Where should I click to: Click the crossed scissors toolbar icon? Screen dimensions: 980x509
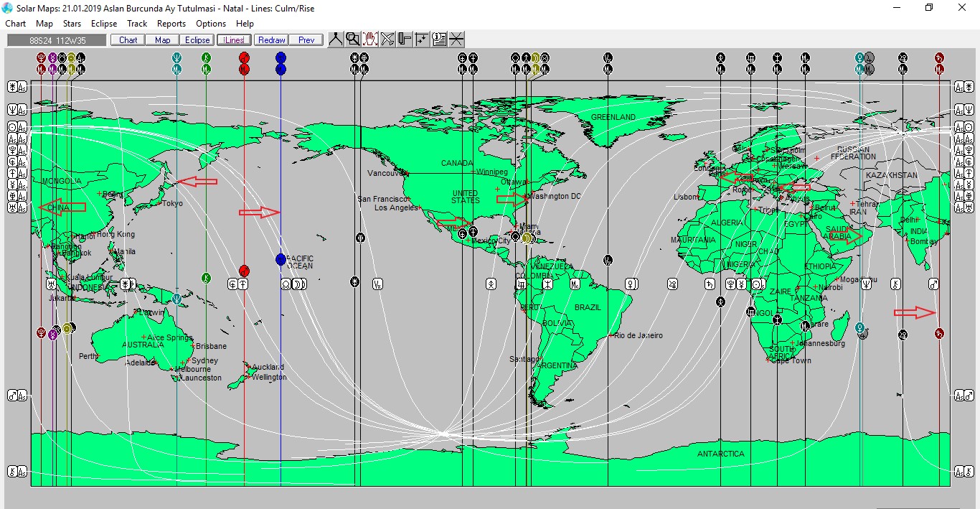(387, 39)
